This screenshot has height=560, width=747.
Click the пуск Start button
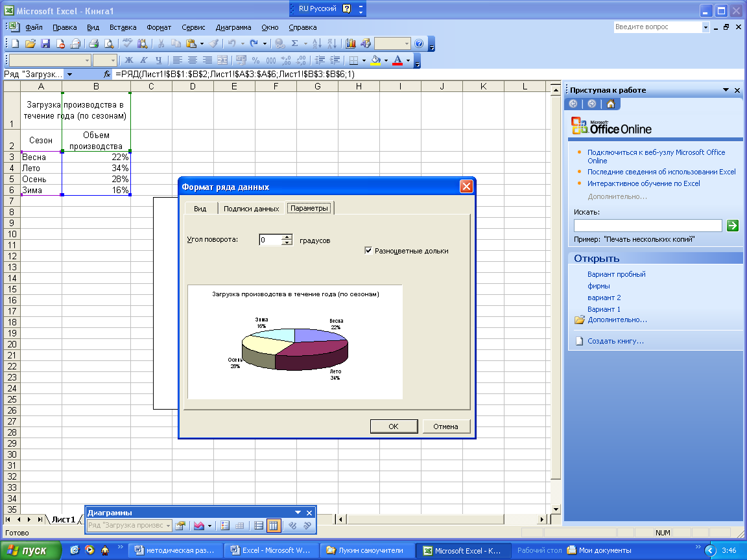coord(30,550)
